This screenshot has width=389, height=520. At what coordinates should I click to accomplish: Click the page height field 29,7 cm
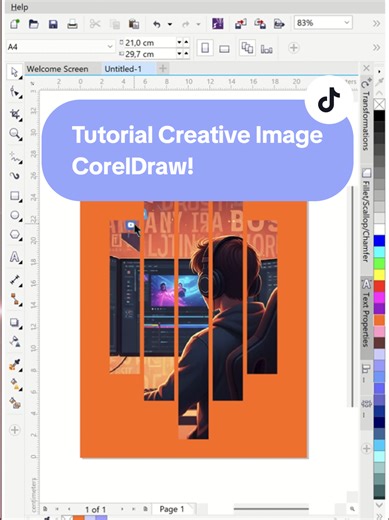pos(150,54)
